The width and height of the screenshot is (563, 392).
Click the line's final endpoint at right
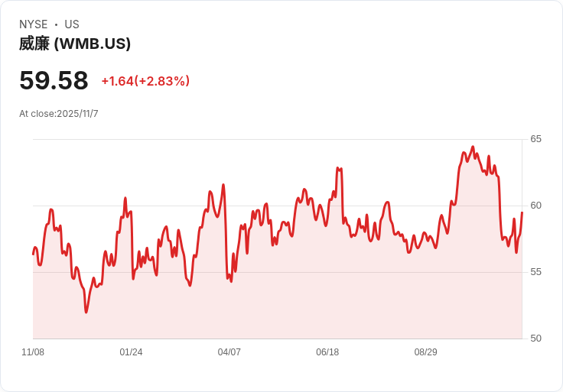tap(522, 212)
